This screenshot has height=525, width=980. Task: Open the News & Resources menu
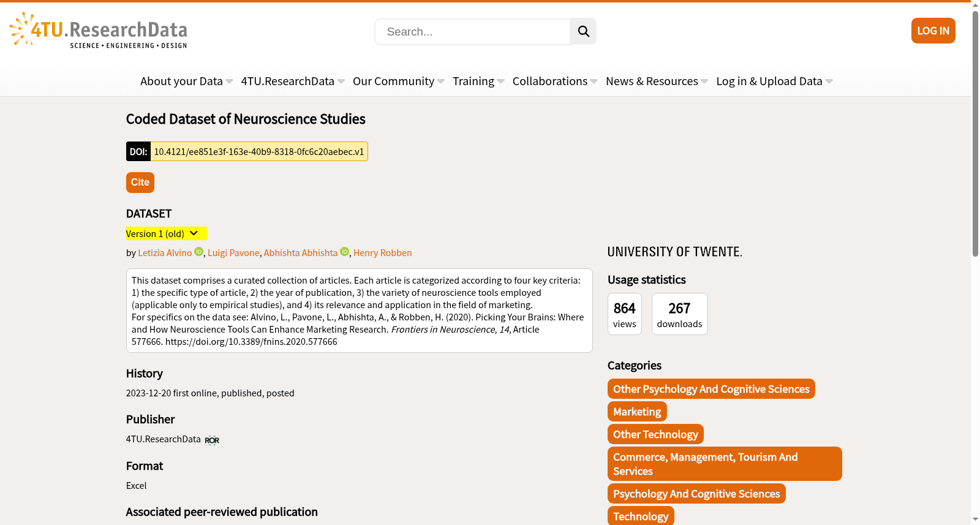coord(657,81)
